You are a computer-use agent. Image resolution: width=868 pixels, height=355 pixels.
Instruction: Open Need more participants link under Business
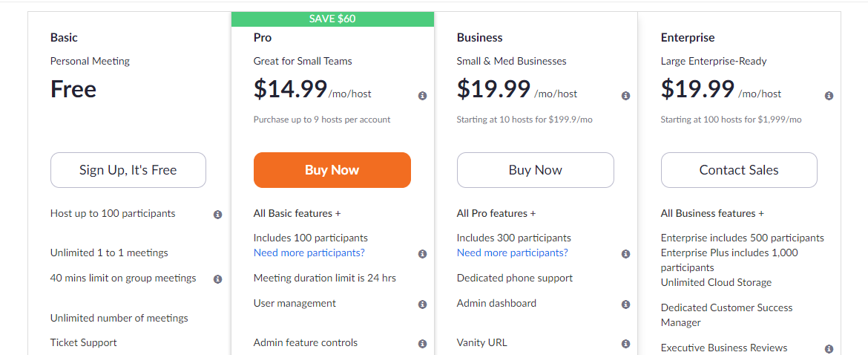513,253
